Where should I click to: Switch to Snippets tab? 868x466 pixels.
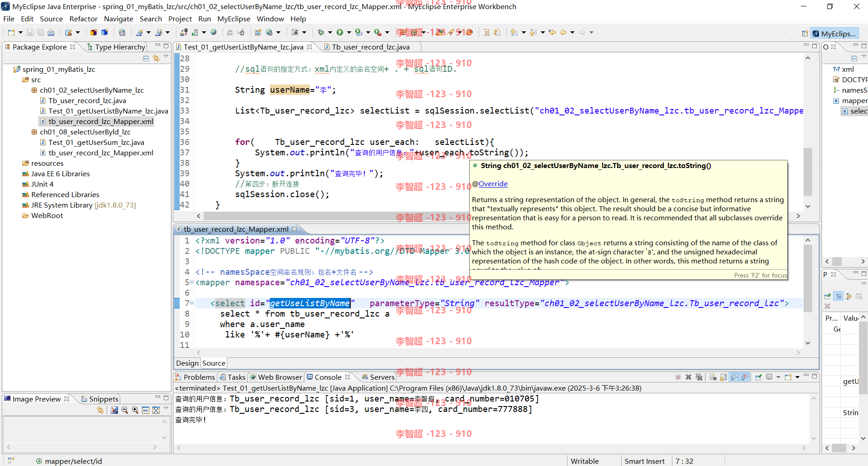coord(99,399)
